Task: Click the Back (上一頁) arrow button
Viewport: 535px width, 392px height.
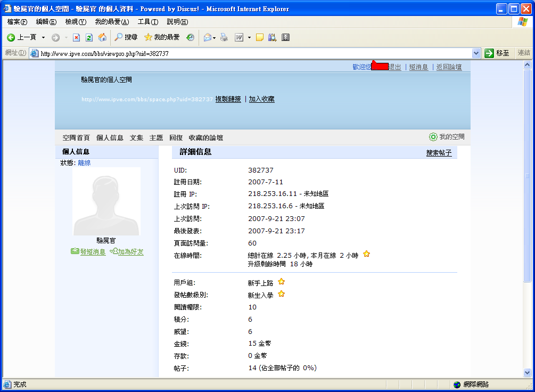Action: pyautogui.click(x=11, y=37)
